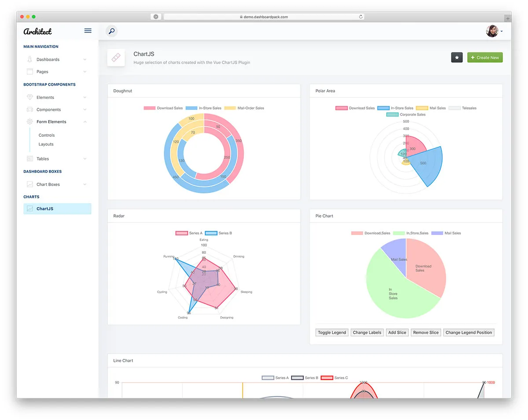Toggle Telesales legend in Polar Area chart

pyautogui.click(x=462, y=108)
